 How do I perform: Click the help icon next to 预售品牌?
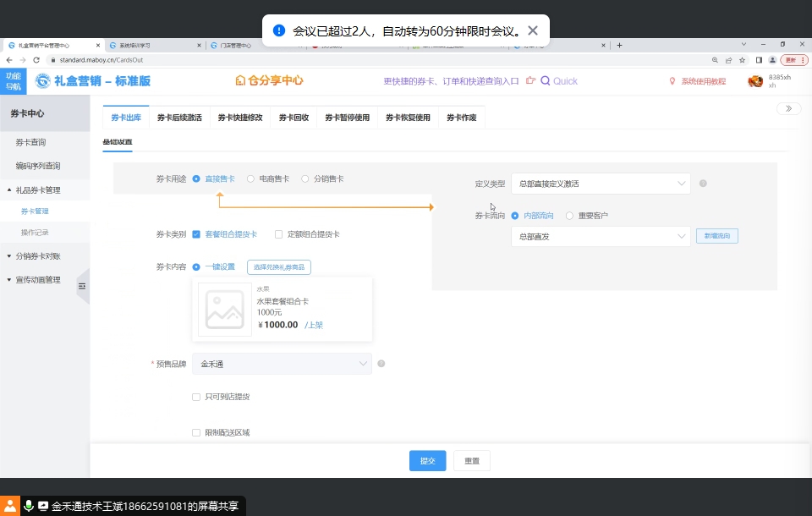pos(381,364)
